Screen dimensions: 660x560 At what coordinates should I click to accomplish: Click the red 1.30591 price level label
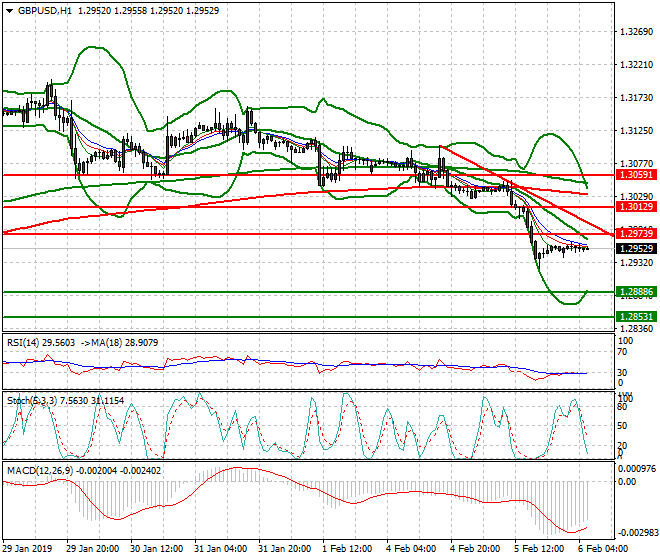(636, 175)
